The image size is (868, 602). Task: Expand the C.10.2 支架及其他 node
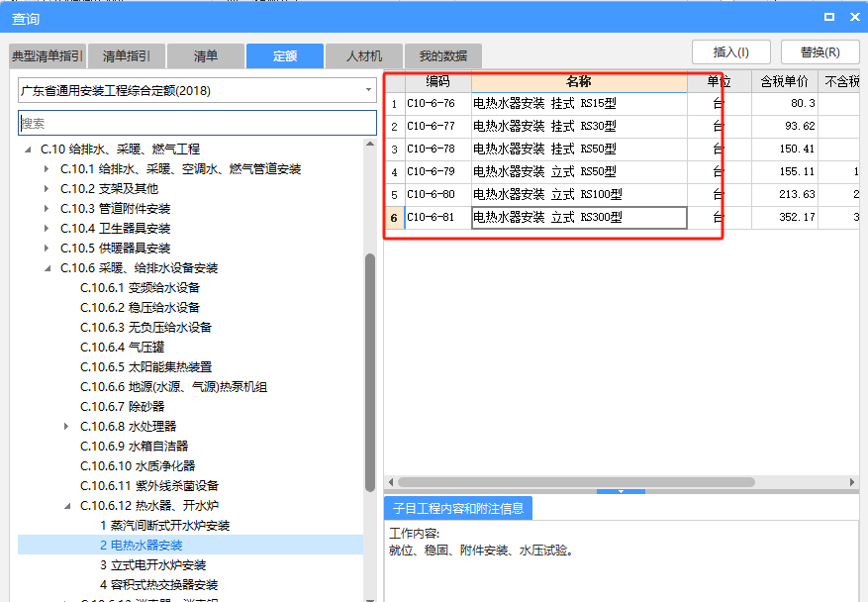48,189
